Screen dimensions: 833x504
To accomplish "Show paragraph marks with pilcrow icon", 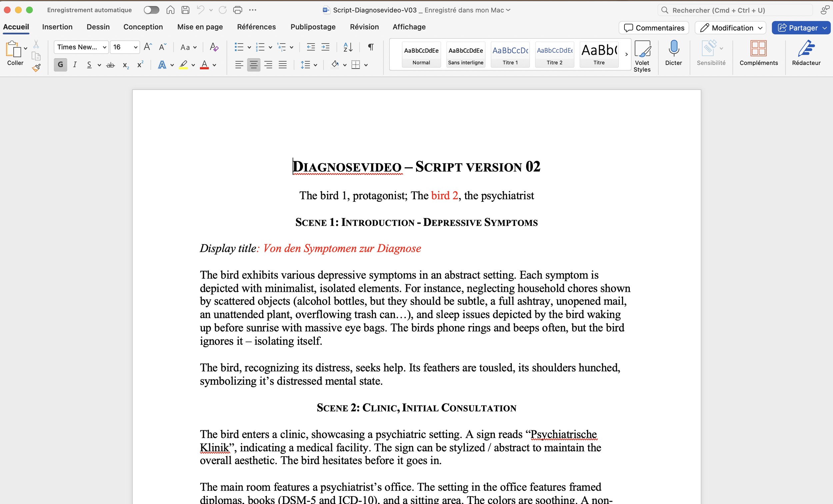I will pyautogui.click(x=371, y=47).
